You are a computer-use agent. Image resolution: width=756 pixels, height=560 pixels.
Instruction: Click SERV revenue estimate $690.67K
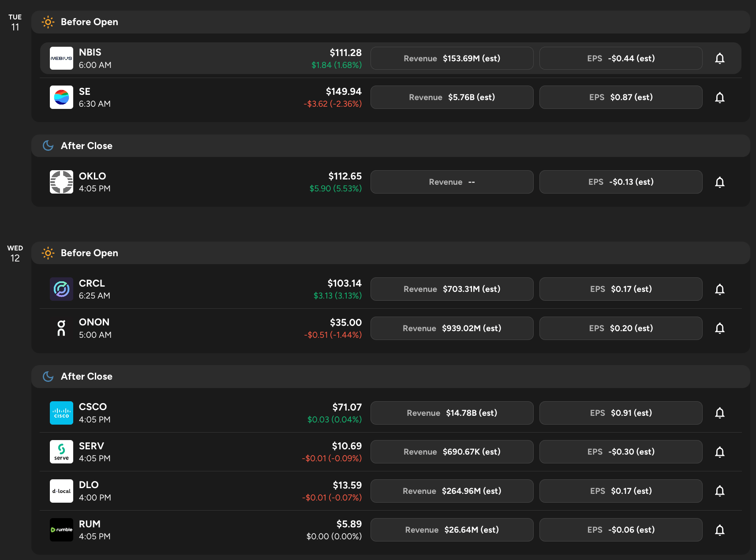[452, 452]
